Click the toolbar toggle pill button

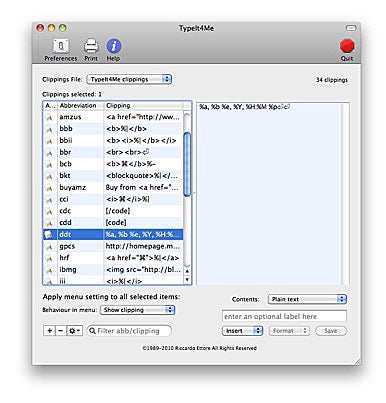coord(350,28)
